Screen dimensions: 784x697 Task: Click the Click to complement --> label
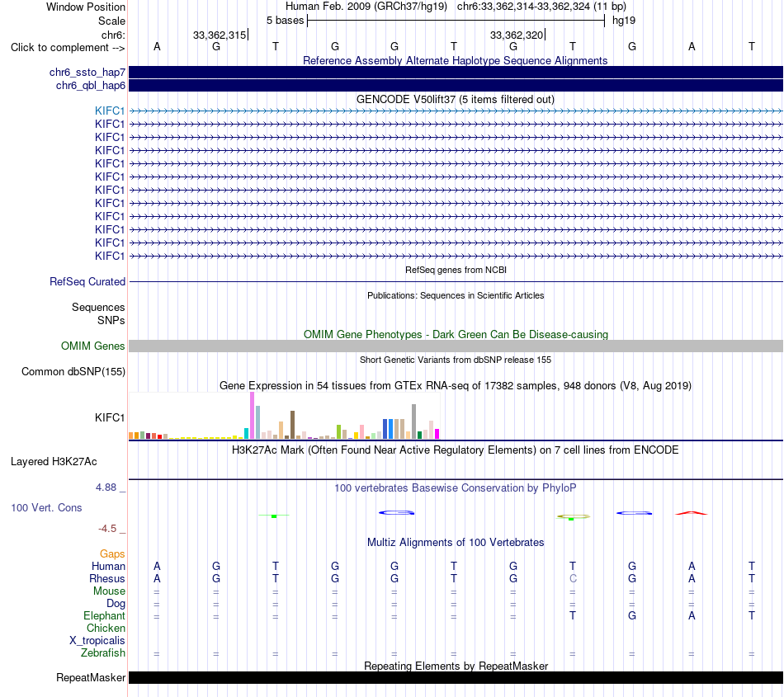tap(68, 48)
